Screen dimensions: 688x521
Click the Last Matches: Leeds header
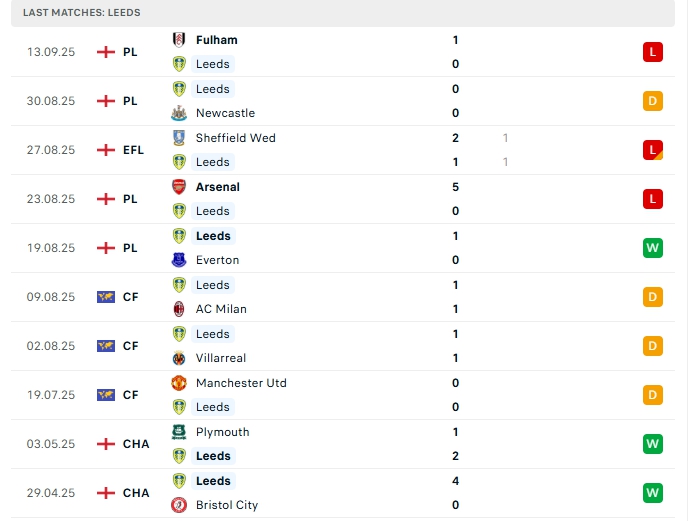tap(82, 13)
